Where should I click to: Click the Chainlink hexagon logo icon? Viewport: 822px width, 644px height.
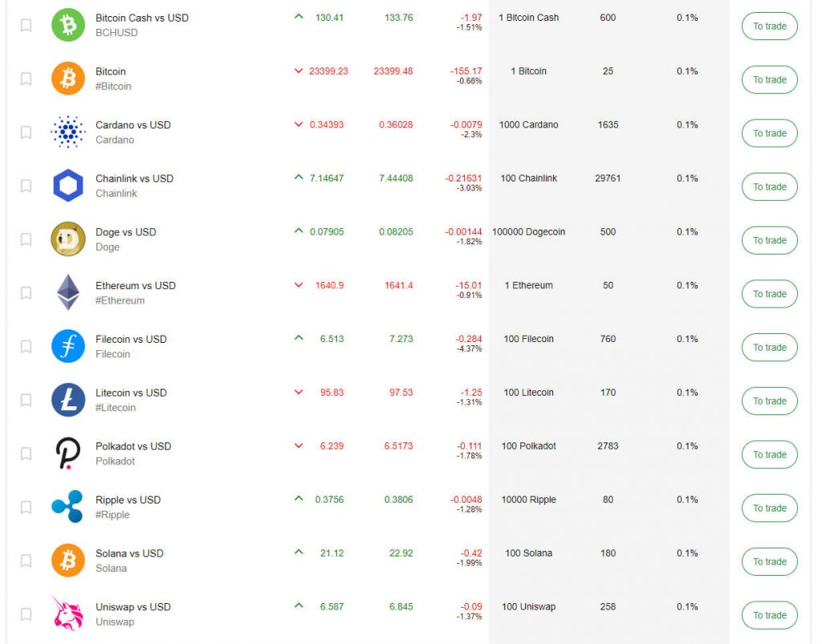(x=68, y=185)
